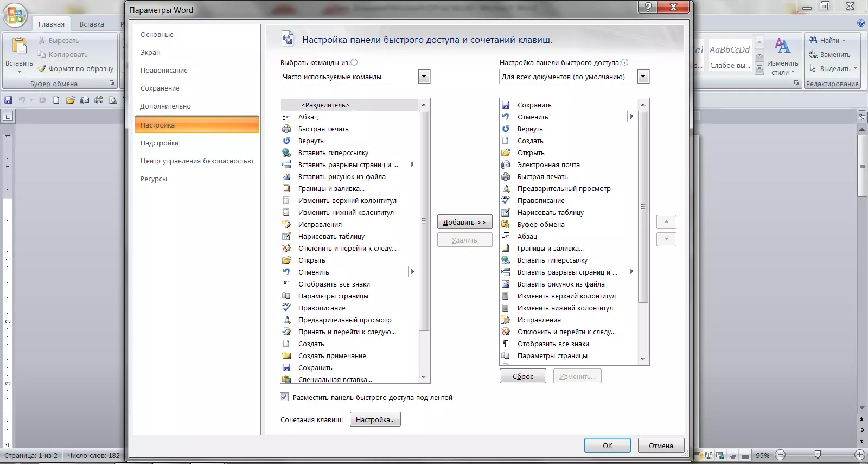
Task: Switch to the Вставка ribbon tab
Action: click(92, 24)
